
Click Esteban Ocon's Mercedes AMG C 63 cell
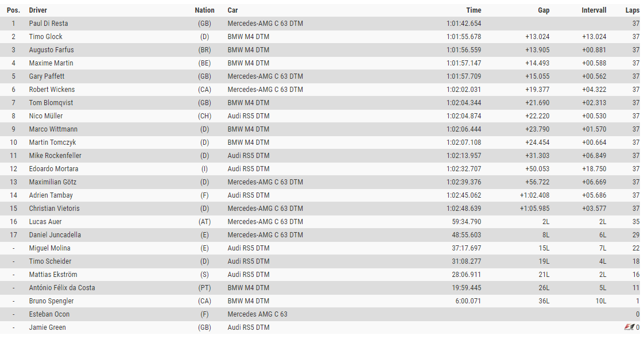tap(257, 314)
